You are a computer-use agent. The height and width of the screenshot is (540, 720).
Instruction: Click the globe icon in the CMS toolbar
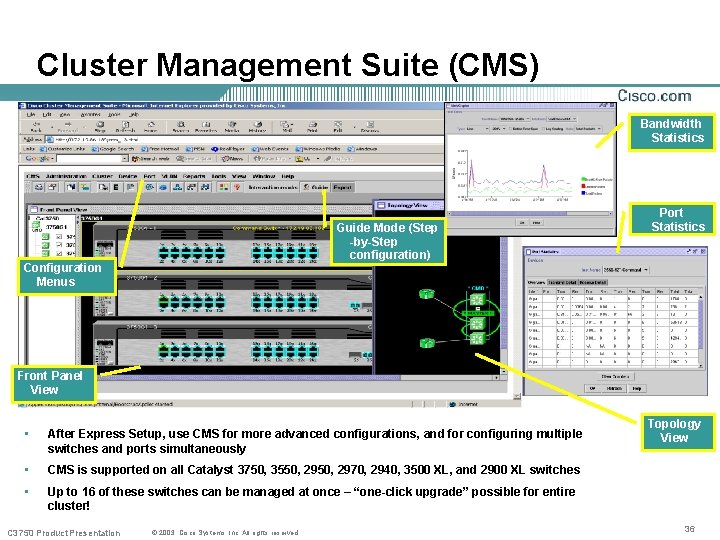pyautogui.click(x=149, y=187)
